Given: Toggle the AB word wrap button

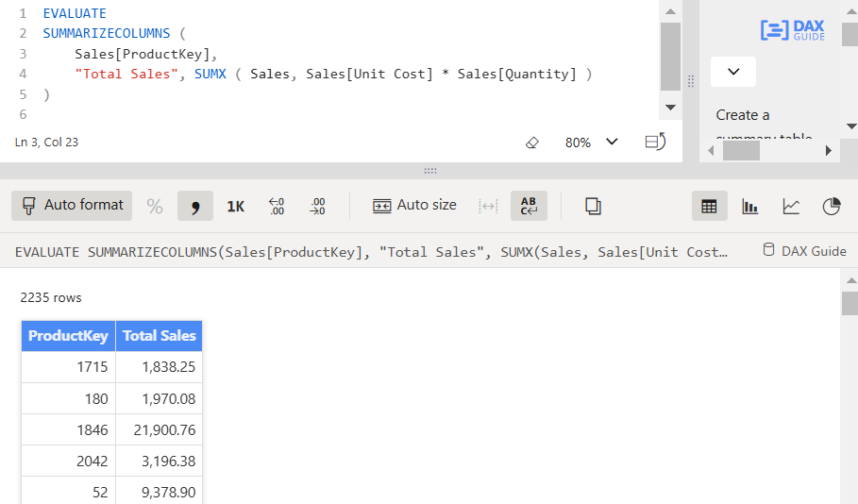Looking at the screenshot, I should click(529, 207).
